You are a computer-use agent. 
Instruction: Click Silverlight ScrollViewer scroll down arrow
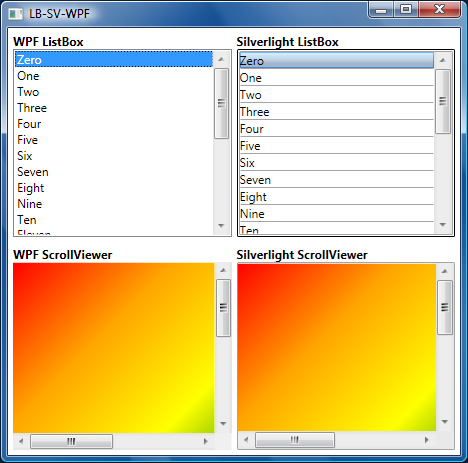(x=445, y=422)
